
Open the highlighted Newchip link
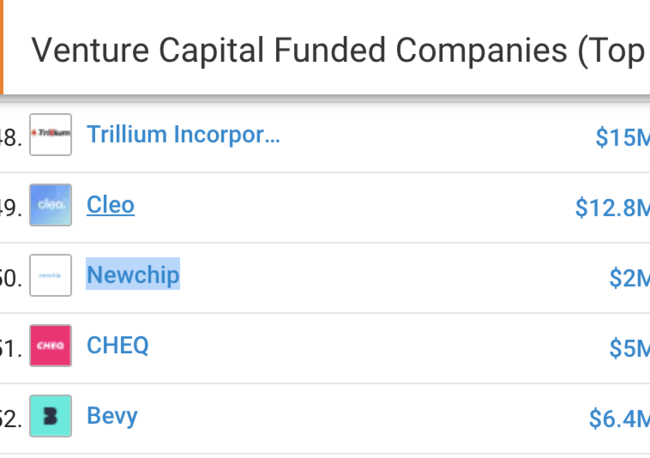(x=133, y=275)
